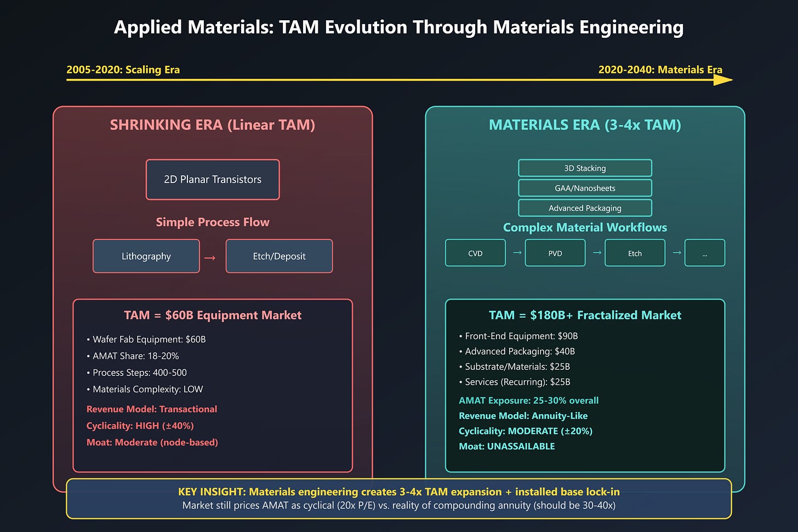Click 'Front-End Equipment: $90B' bullet

point(518,336)
